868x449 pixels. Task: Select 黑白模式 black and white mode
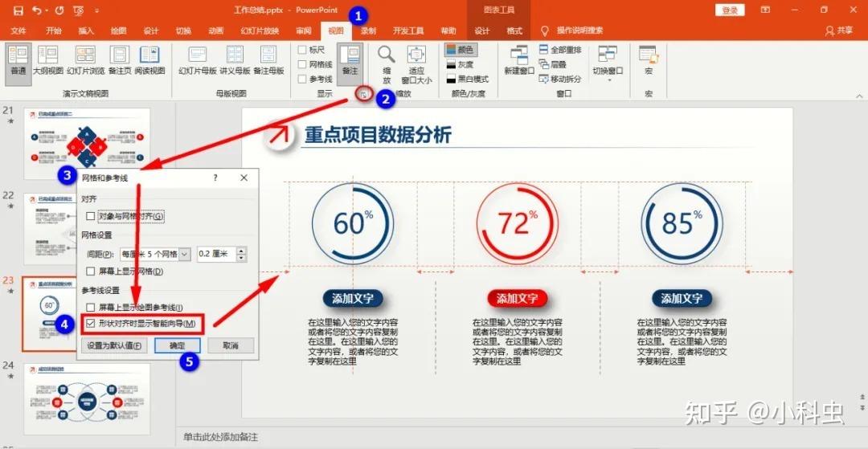coord(467,79)
